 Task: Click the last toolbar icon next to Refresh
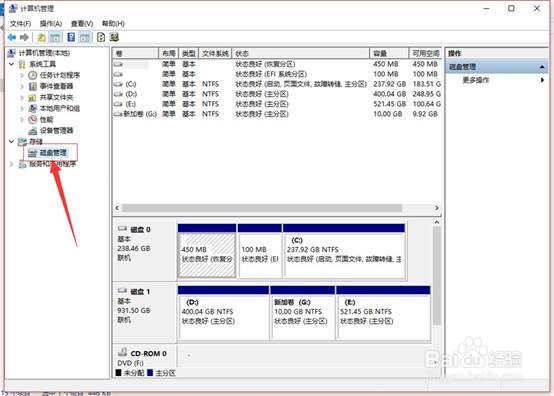pyautogui.click(x=114, y=37)
